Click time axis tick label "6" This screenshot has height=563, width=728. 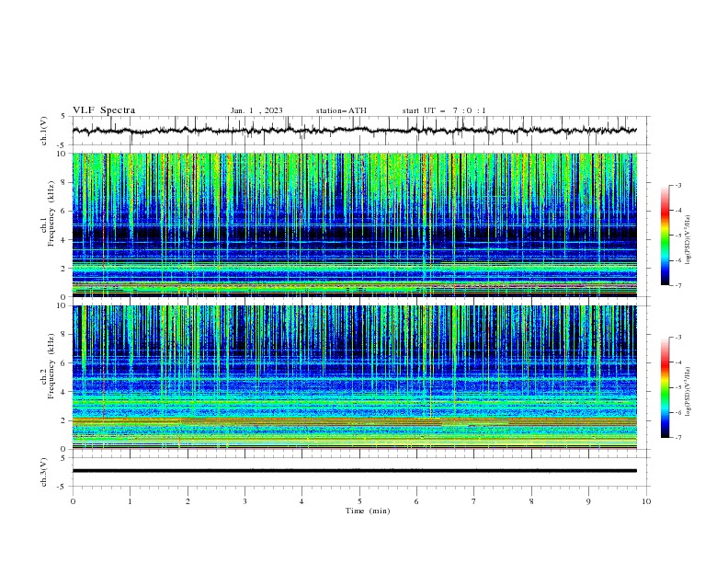(416, 501)
